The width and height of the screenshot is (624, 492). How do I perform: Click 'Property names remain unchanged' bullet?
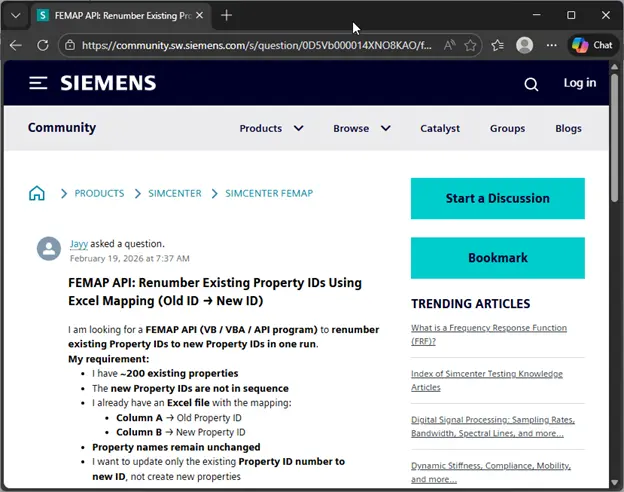pyautogui.click(x=176, y=447)
